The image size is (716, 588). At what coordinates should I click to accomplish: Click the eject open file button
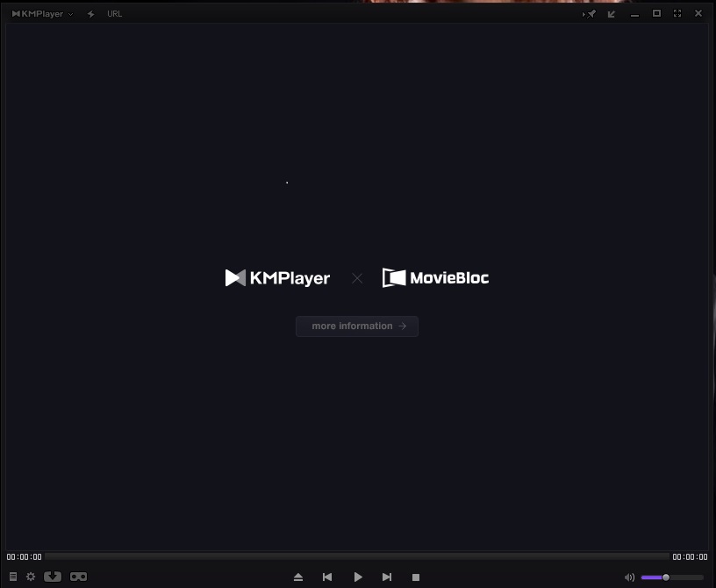(298, 577)
